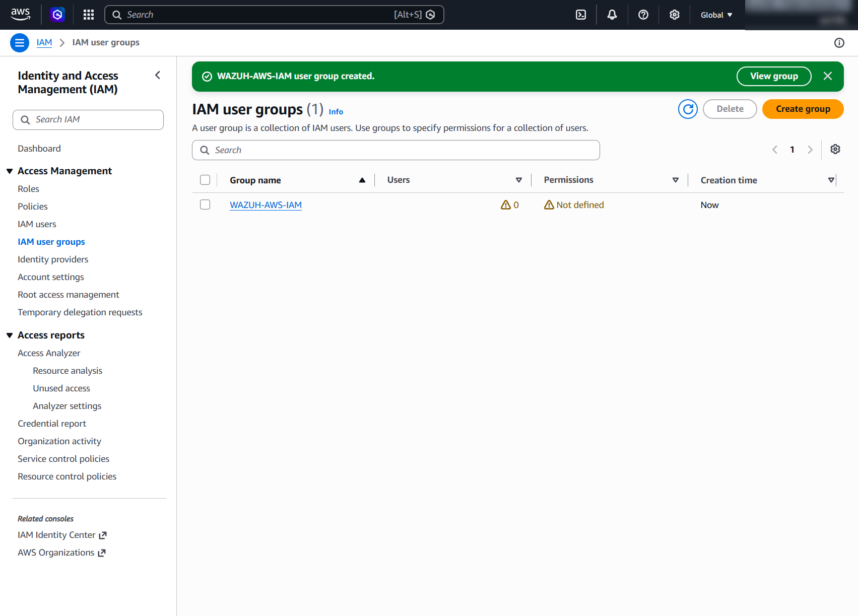This screenshot has width=858, height=616.
Task: Open Roles in the sidebar
Action: click(28, 189)
